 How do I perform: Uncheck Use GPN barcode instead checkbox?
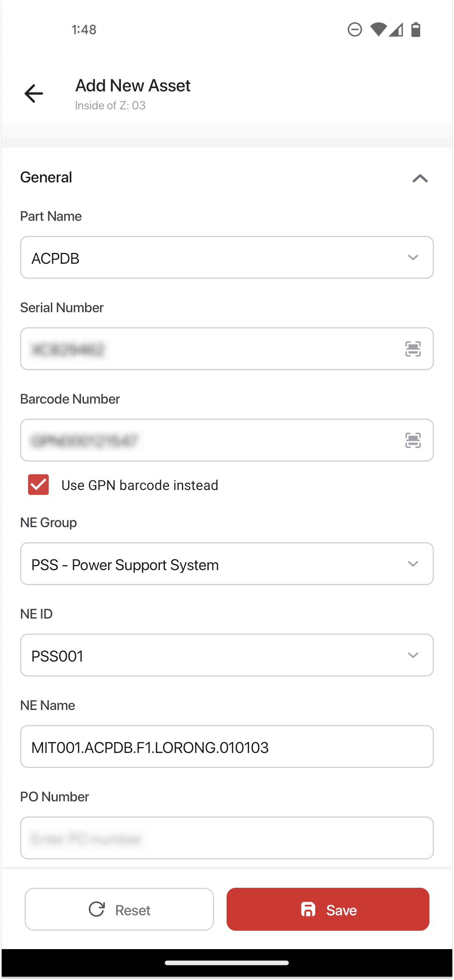pos(38,485)
